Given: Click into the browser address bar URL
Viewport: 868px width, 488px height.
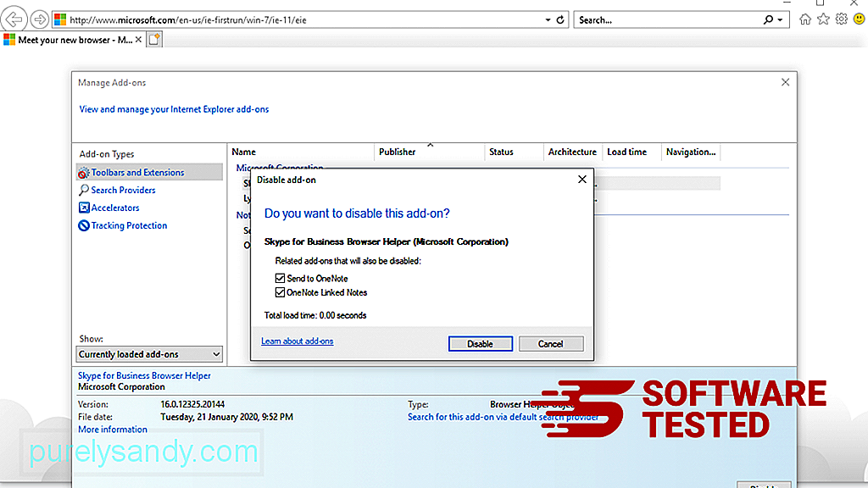Looking at the screenshot, I should [188, 20].
